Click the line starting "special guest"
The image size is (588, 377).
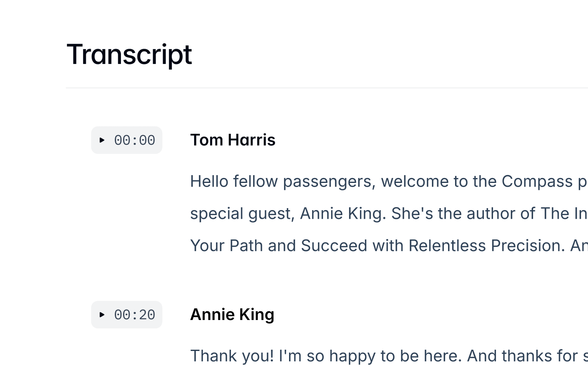[389, 213]
